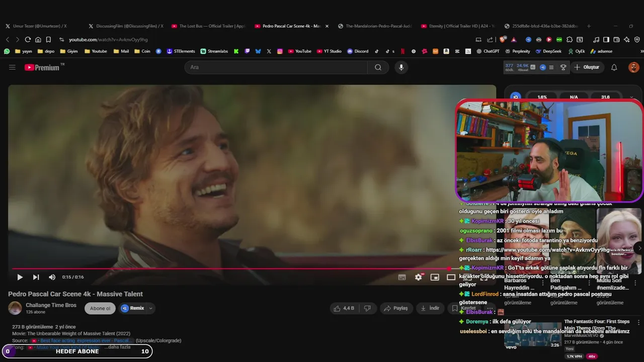Screen dimensions: 644x362
Task: Dislike the video
Action: [367, 308]
